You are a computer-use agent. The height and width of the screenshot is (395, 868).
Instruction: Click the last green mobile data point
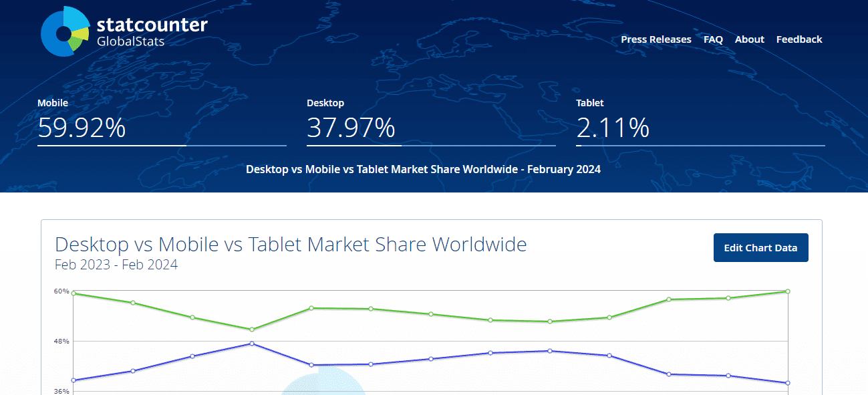(788, 291)
